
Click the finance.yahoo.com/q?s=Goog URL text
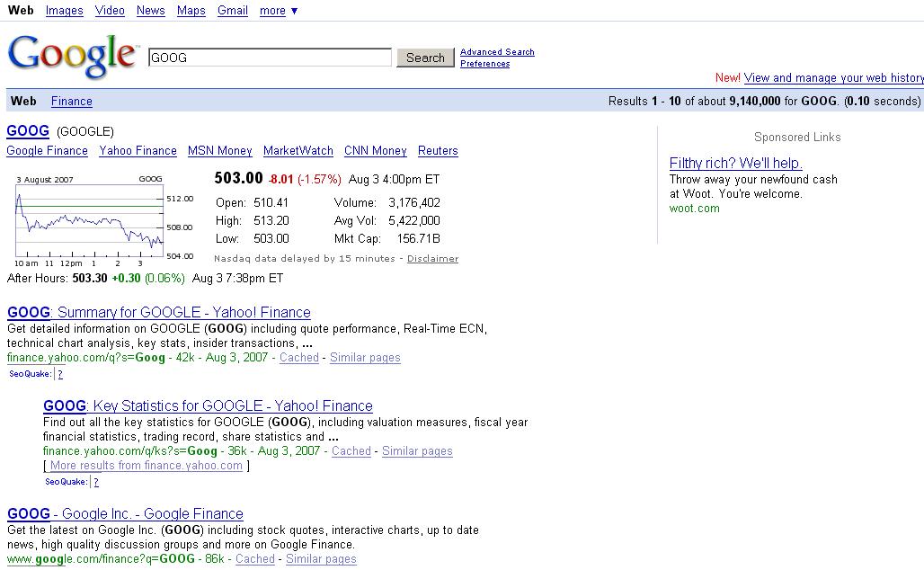coord(86,358)
